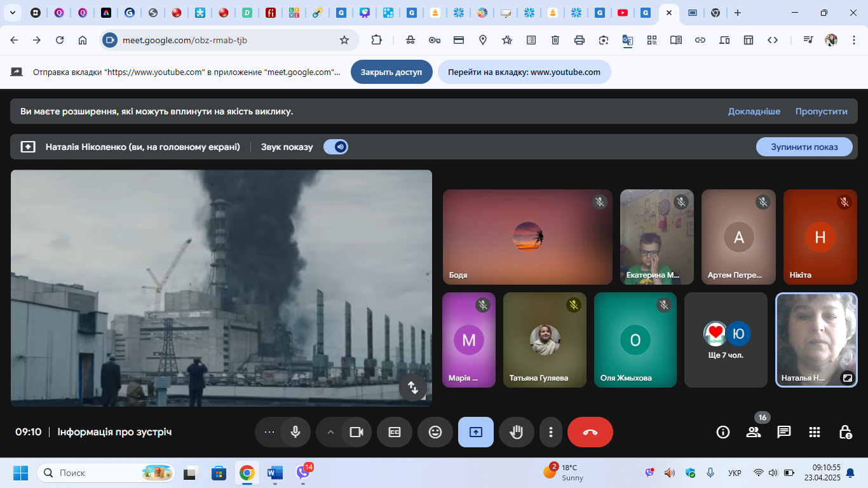The width and height of the screenshot is (868, 488).
Task: Select Артем Петре... participant tile
Action: [x=738, y=236]
